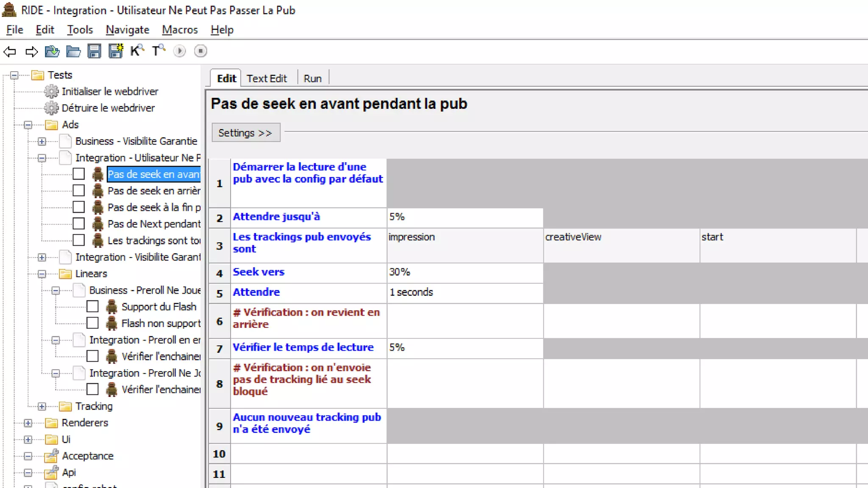This screenshot has width=868, height=488.
Task: Open the Help menu
Action: [222, 30]
